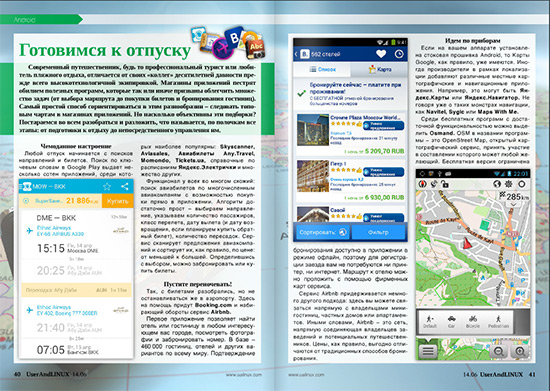550x391 pixels.
Task: Tap the red navigation arrow on the map
Action: coord(467,243)
